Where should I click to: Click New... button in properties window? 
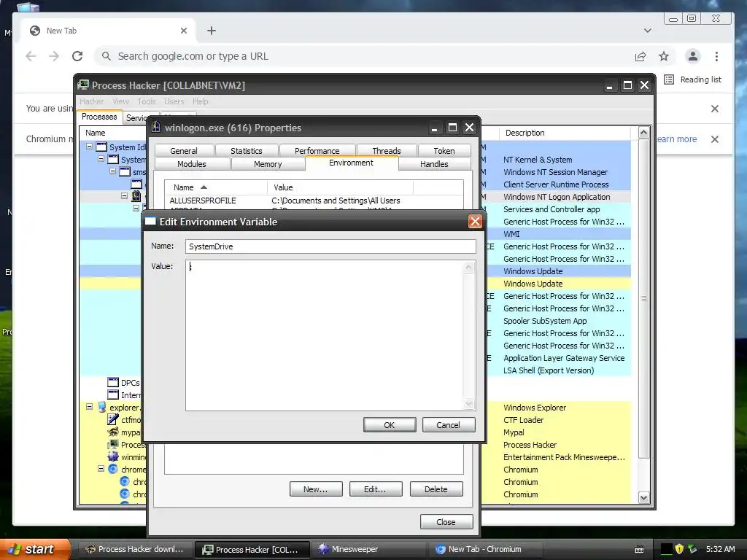[316, 489]
